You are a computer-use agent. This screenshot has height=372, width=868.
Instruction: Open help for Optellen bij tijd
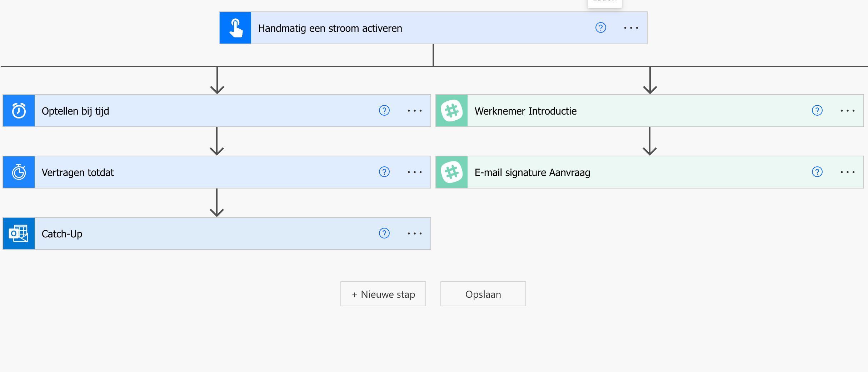[384, 111]
